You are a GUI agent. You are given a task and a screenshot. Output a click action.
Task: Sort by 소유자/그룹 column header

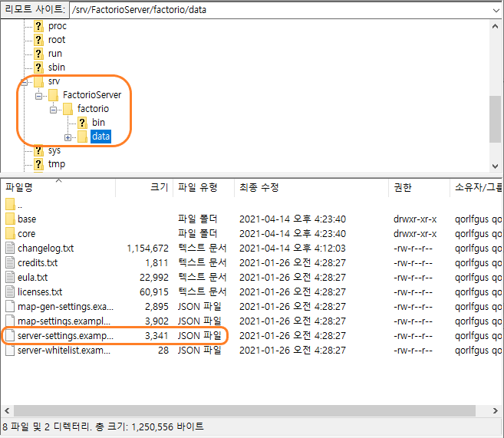476,187
